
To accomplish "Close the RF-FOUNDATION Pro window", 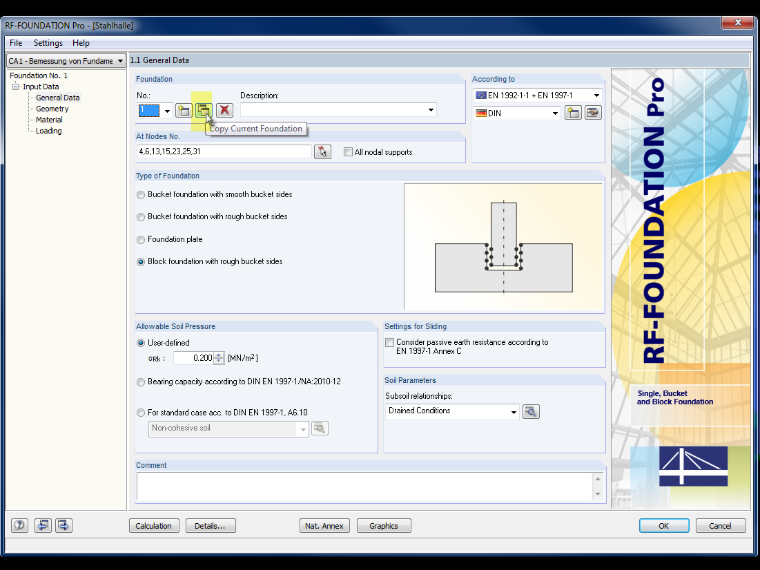I will point(737,23).
